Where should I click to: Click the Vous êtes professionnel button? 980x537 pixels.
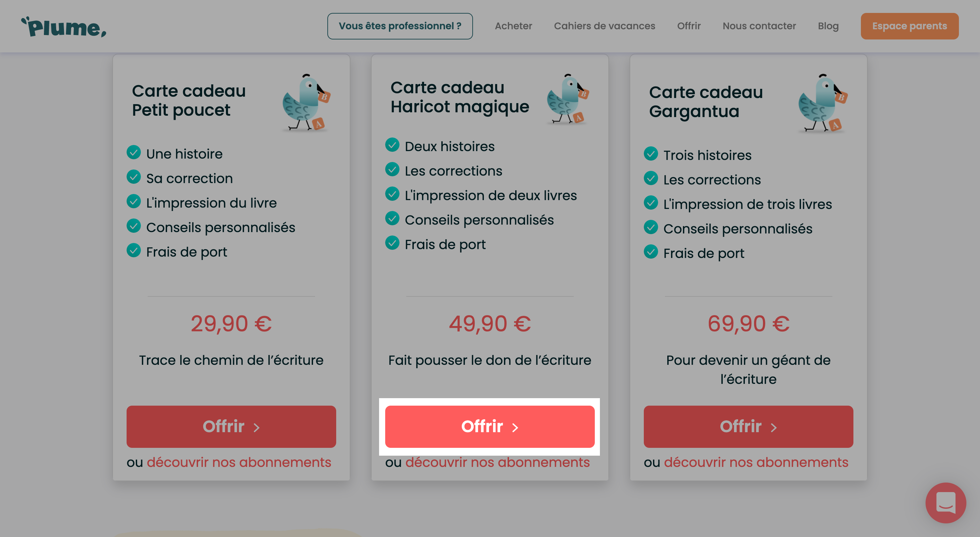click(400, 26)
